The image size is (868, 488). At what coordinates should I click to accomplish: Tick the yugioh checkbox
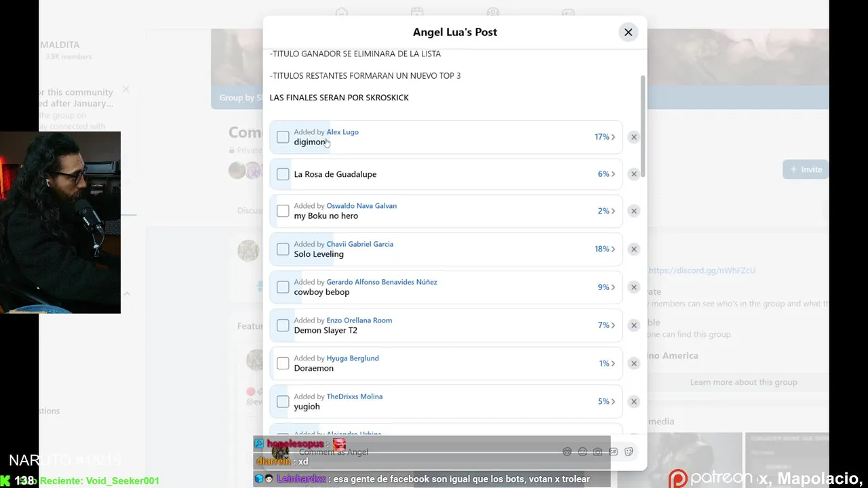[x=283, y=401]
